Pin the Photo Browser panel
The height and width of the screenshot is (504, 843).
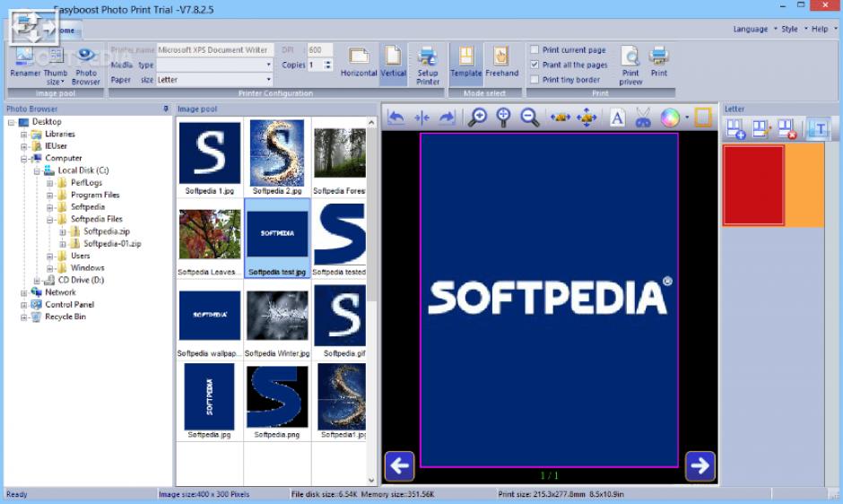(x=166, y=109)
